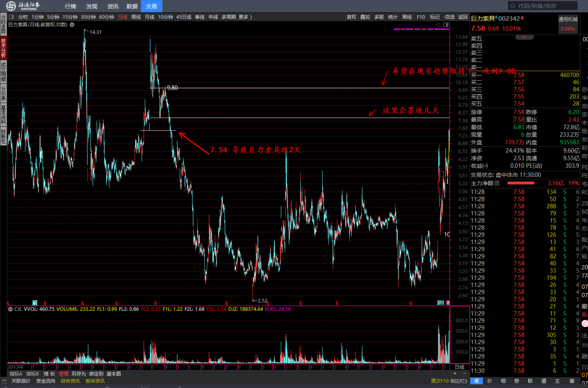Click the zoom in plus button
The width and height of the screenshot is (588, 388).
pyautogui.click(x=455, y=373)
